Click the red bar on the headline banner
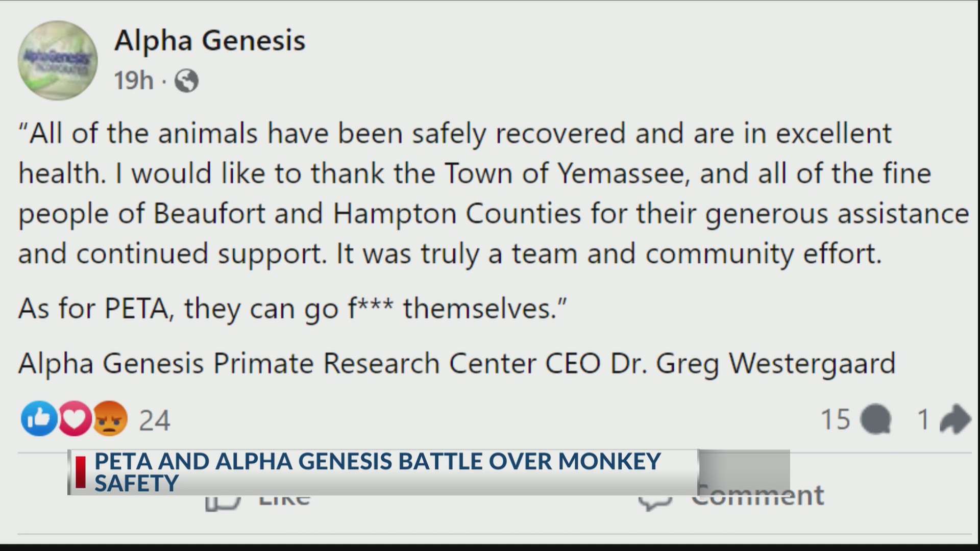Viewport: 980px width, 551px height. coord(80,472)
